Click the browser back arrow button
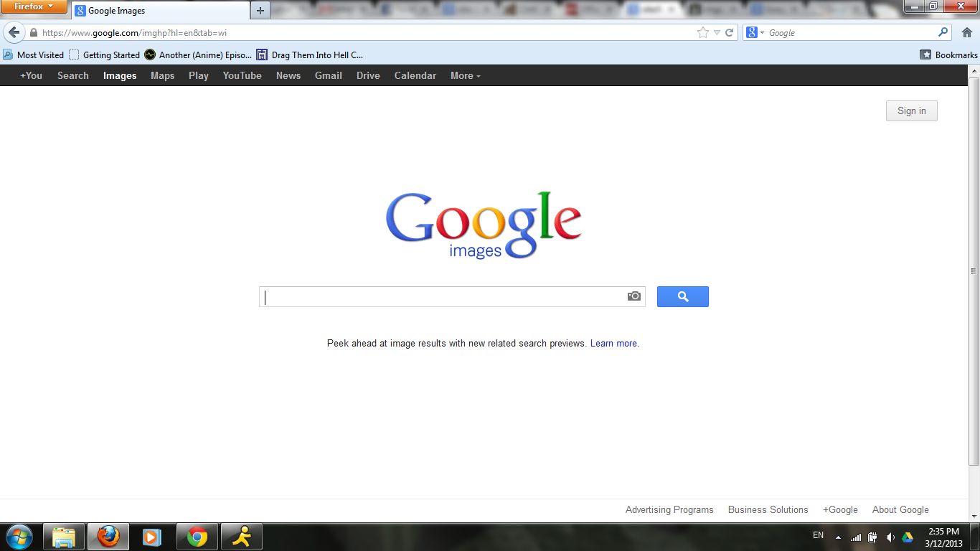This screenshot has width=980, height=551. coord(14,32)
